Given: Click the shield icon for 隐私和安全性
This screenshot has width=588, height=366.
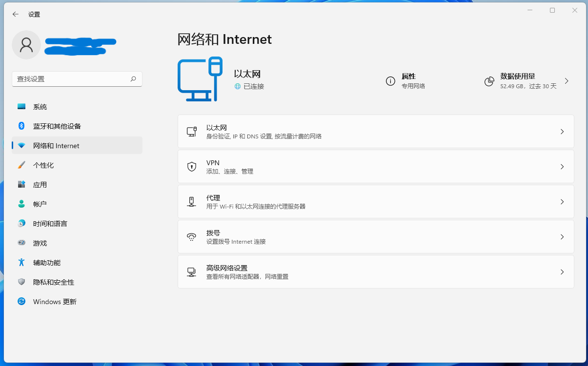Looking at the screenshot, I should 21,282.
